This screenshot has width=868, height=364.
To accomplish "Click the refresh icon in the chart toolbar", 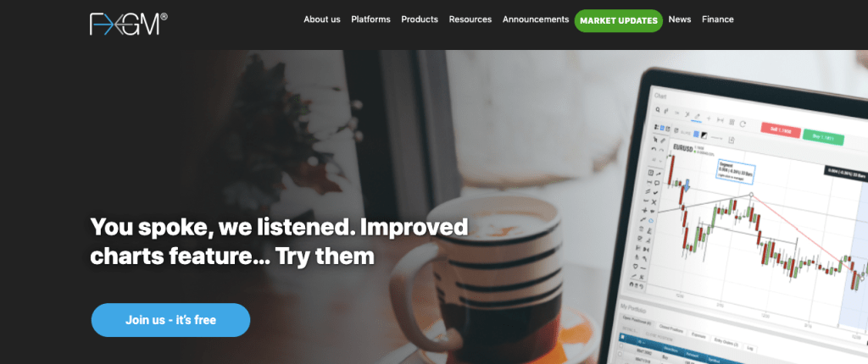I will [x=743, y=123].
